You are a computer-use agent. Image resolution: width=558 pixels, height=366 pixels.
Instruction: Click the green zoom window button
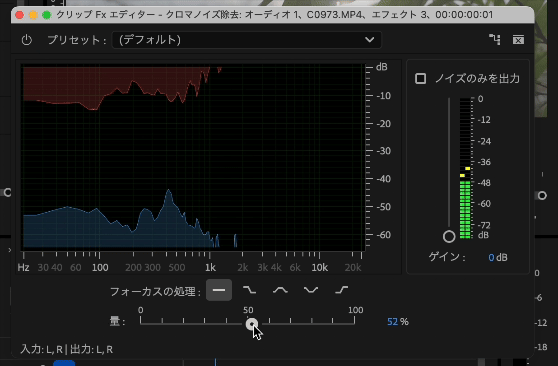click(x=47, y=15)
